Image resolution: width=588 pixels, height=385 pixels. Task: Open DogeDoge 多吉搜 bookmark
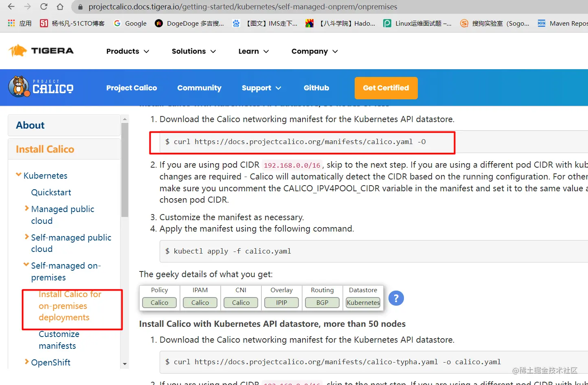[x=189, y=23]
